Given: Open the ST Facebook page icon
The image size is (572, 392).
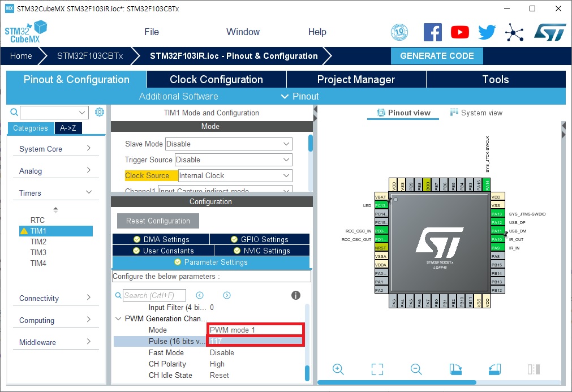Looking at the screenshot, I should (433, 32).
